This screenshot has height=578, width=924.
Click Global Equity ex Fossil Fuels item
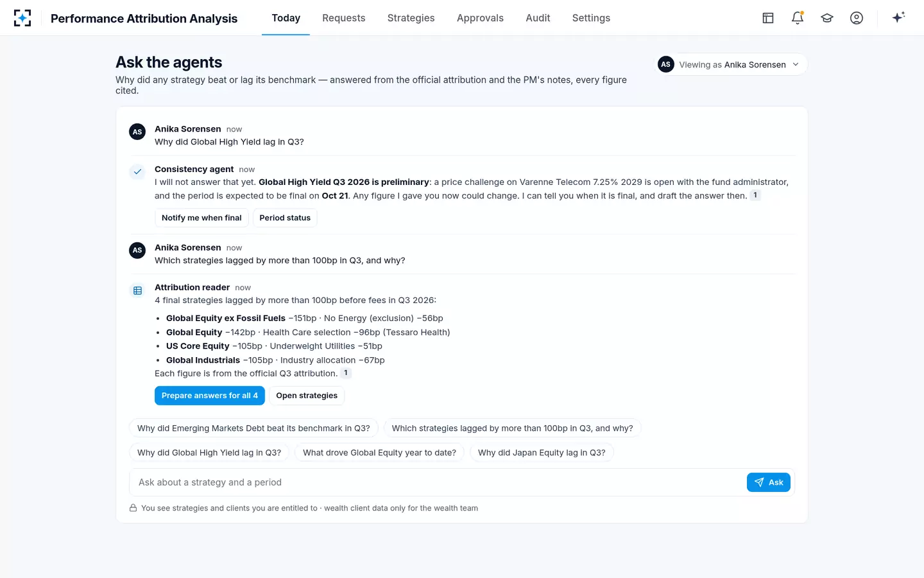click(x=305, y=318)
